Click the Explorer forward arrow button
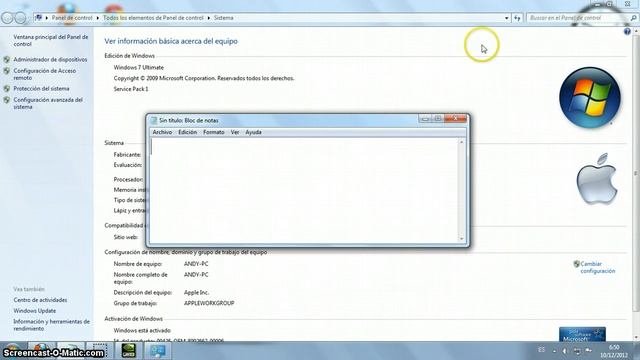This screenshot has height=360, width=640. pyautogui.click(x=20, y=18)
